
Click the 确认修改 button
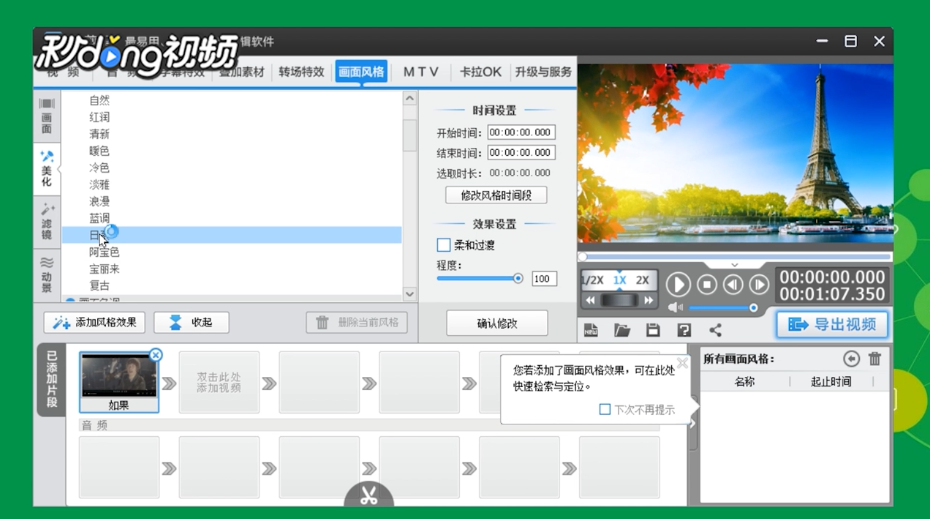(x=497, y=323)
